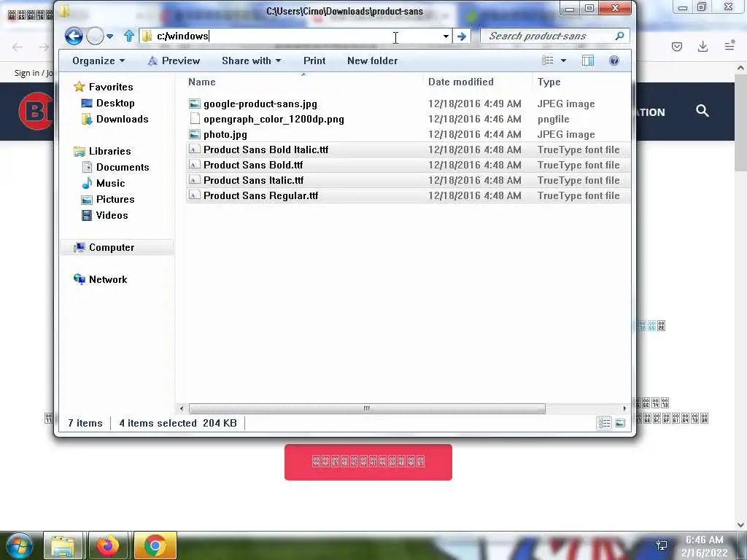Open recent locations dropdown next to forward arrow
Image resolution: width=747 pixels, height=560 pixels.
[x=109, y=36]
